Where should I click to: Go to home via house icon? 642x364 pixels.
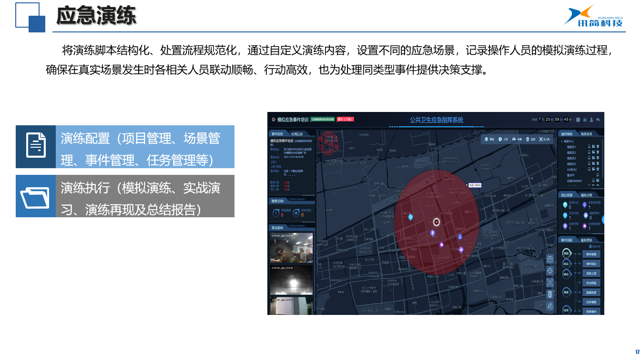pyautogui.click(x=585, y=120)
